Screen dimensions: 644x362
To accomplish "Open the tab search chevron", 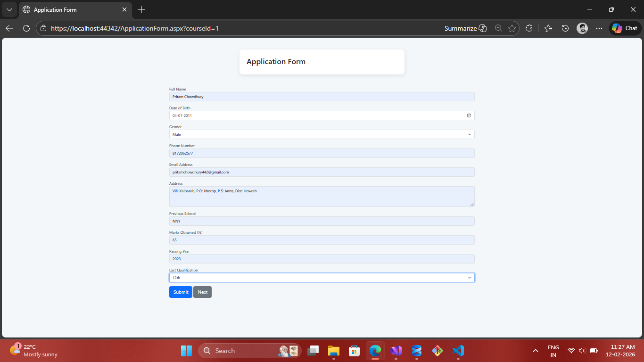I will point(9,9).
